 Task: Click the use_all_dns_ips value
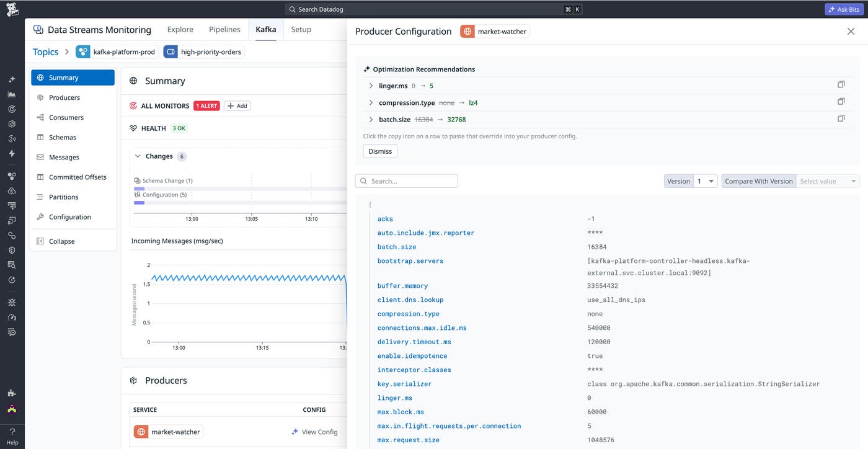(x=616, y=300)
